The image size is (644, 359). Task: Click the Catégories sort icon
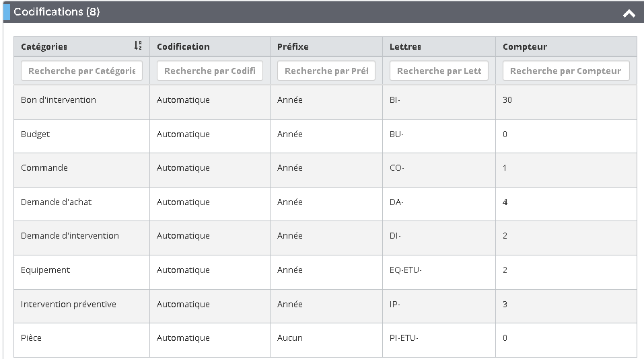137,46
